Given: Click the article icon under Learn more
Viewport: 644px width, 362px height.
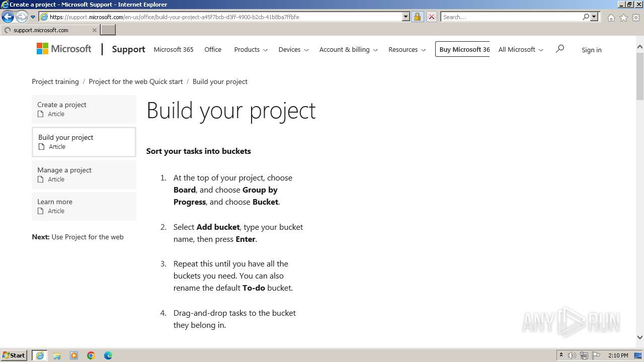Looking at the screenshot, I should 41,211.
